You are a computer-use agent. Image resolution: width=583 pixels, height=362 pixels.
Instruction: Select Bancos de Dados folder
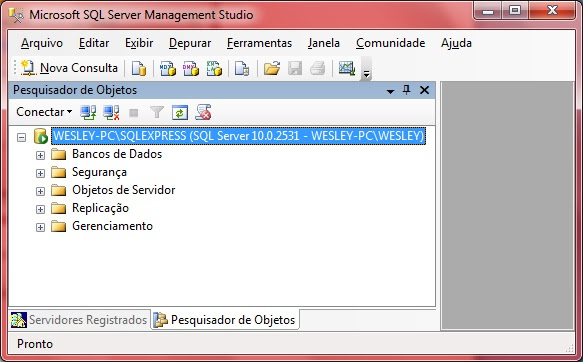coord(117,154)
